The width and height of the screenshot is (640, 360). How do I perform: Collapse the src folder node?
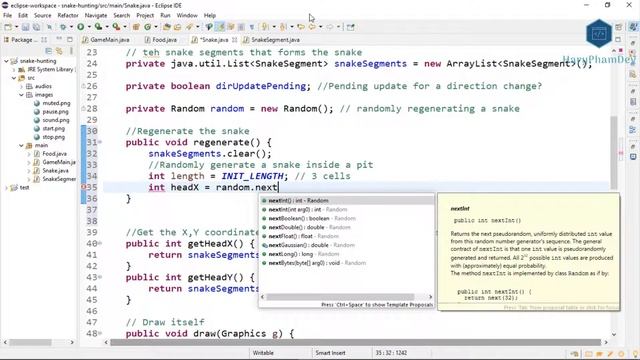14,78
